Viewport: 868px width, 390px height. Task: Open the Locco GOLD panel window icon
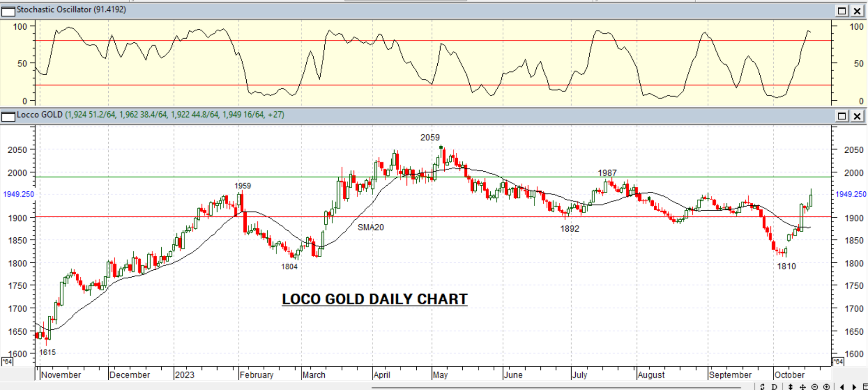click(x=8, y=116)
